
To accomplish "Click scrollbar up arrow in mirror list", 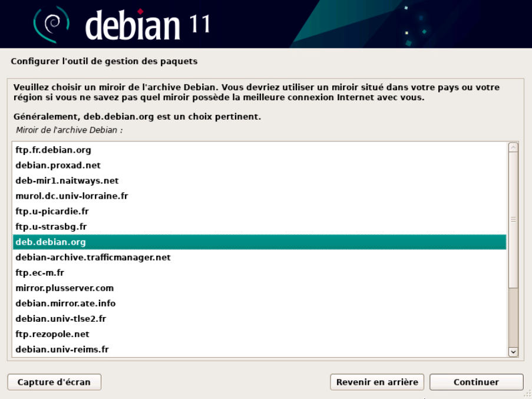I will click(513, 147).
